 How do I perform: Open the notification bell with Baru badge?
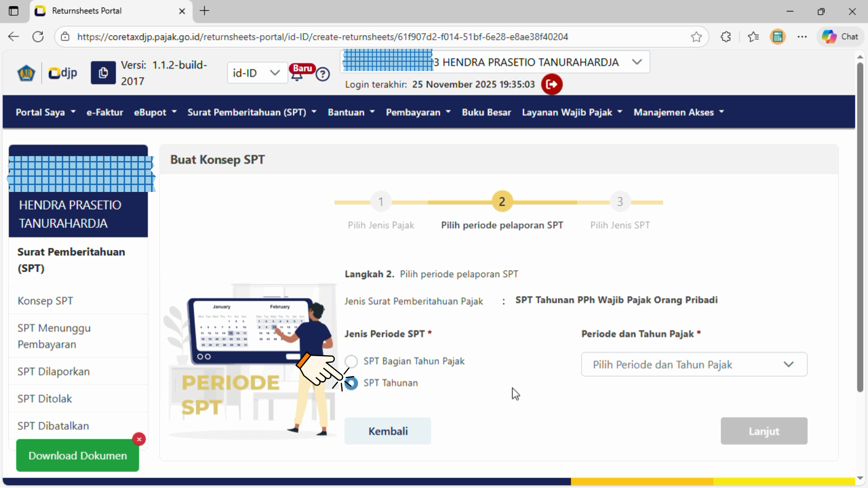[298, 74]
